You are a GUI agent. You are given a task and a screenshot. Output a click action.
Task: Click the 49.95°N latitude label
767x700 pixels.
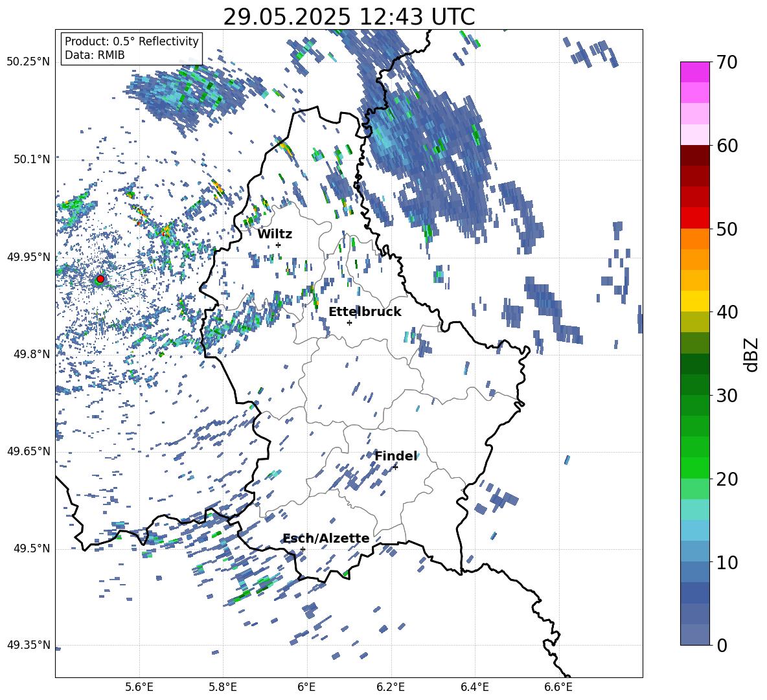coord(29,257)
